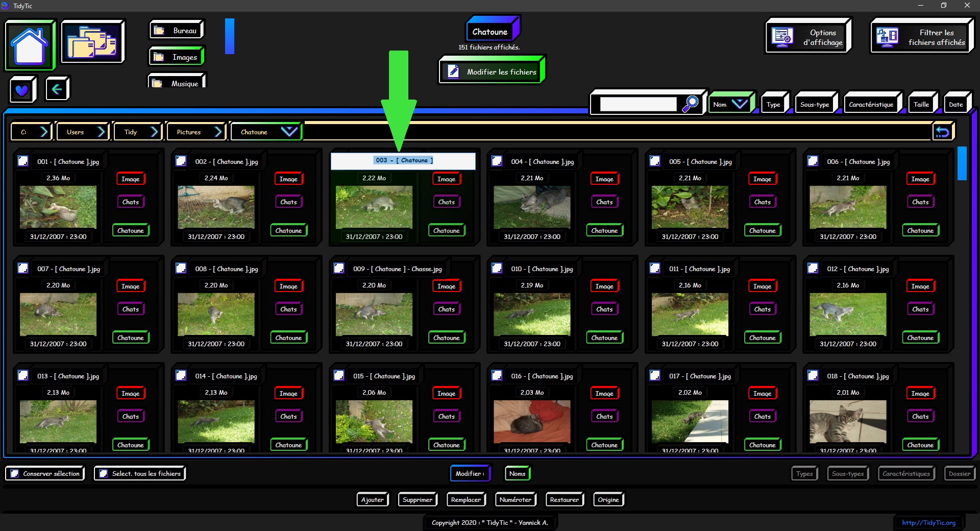Viewport: 980px width, 531px height.
Task: Sort by the Taille tab
Action: coord(921,105)
